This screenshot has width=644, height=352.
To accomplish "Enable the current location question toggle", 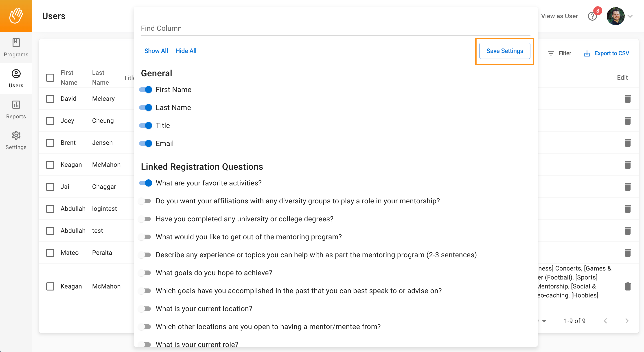I will [145, 309].
